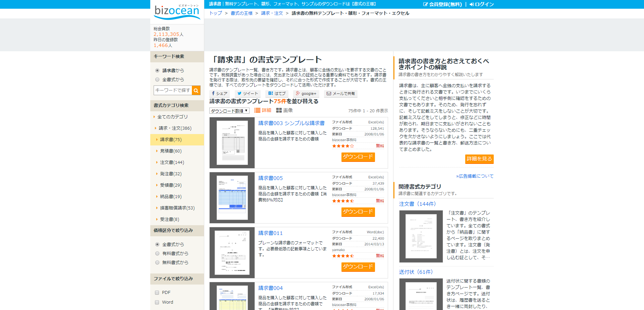644x310 pixels.
Task: Download the 請求書003 シンプルな請求書 template
Action: click(358, 157)
